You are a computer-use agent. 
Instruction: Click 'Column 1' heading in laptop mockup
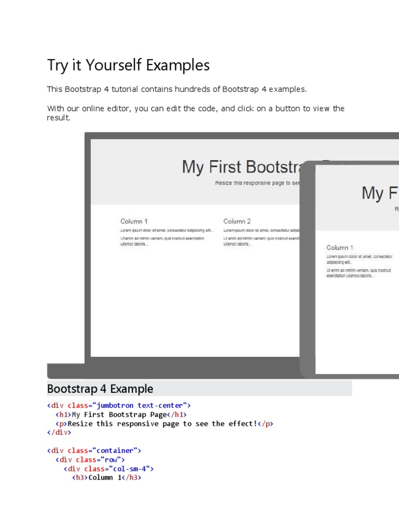[x=134, y=221]
